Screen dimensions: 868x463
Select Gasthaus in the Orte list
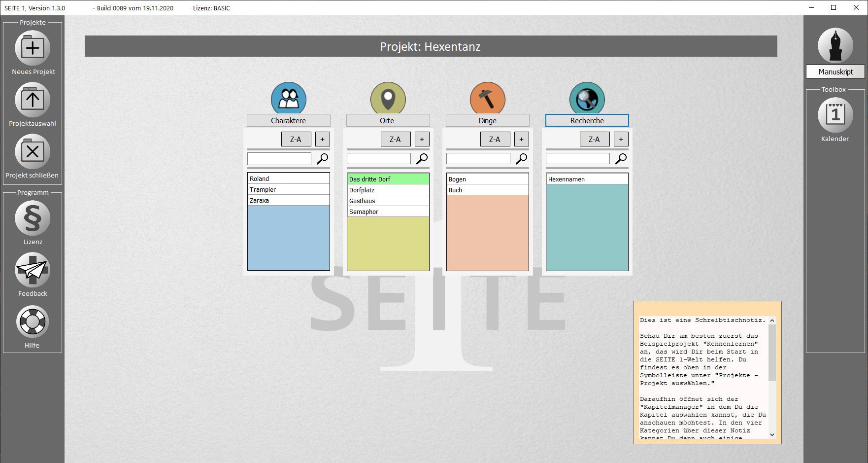(x=388, y=201)
